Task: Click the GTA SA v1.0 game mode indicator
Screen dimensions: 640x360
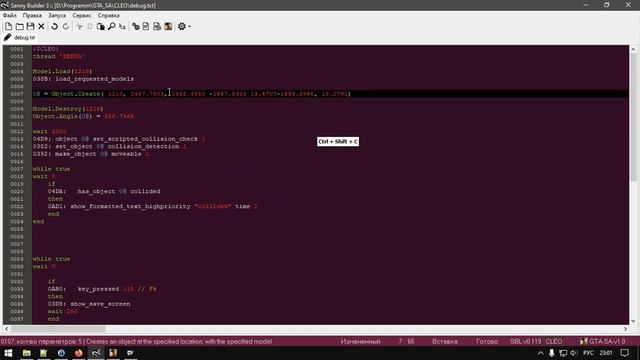Action: [602, 341]
